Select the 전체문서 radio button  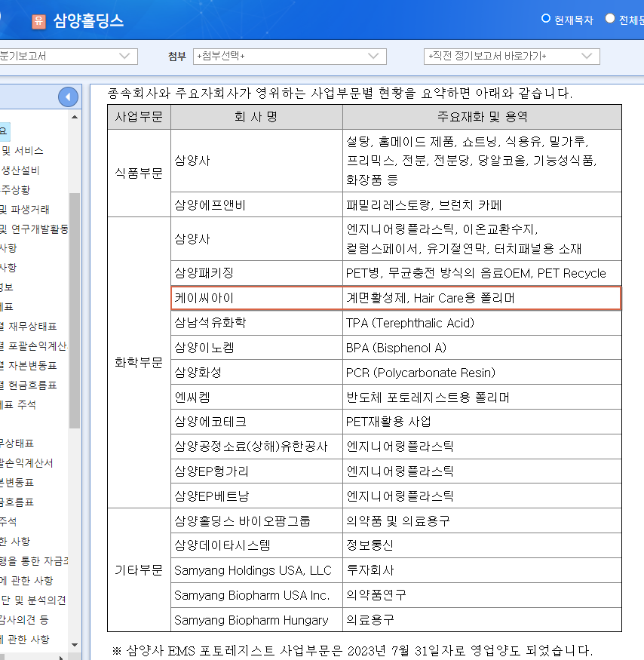point(609,19)
